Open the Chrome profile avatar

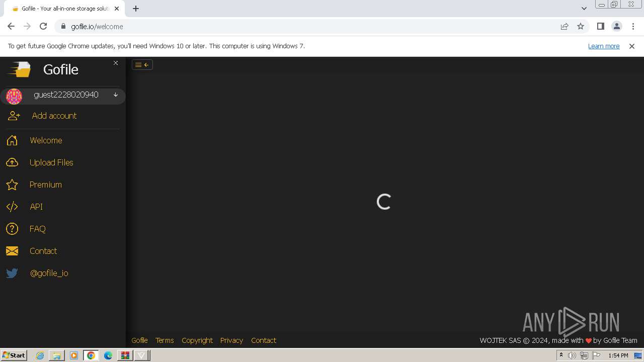617,26
